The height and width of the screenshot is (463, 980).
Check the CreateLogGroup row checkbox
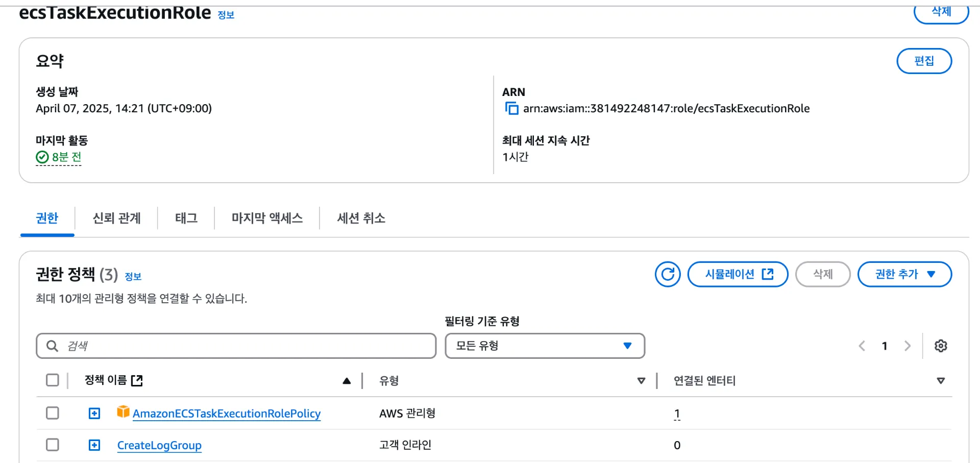point(53,445)
